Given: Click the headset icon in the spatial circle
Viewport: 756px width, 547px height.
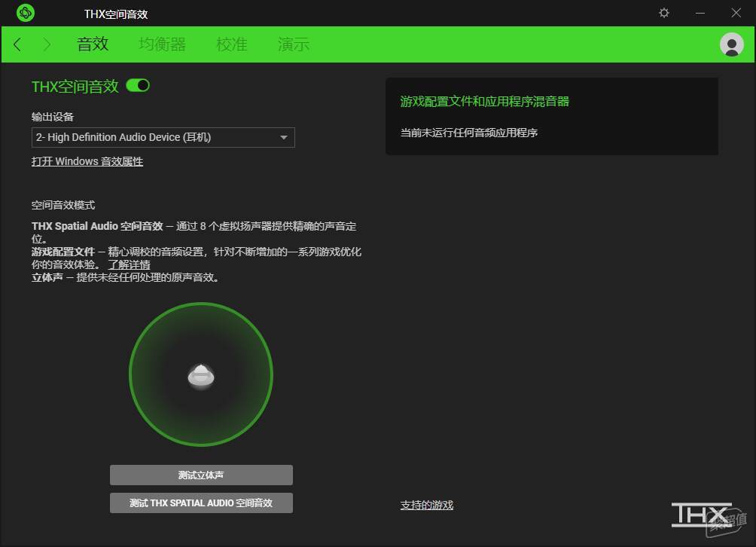Looking at the screenshot, I should [201, 376].
